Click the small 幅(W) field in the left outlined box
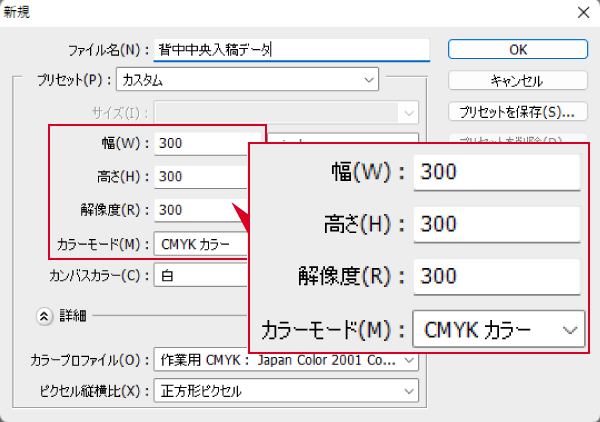This screenshot has height=422, width=600. point(200,142)
